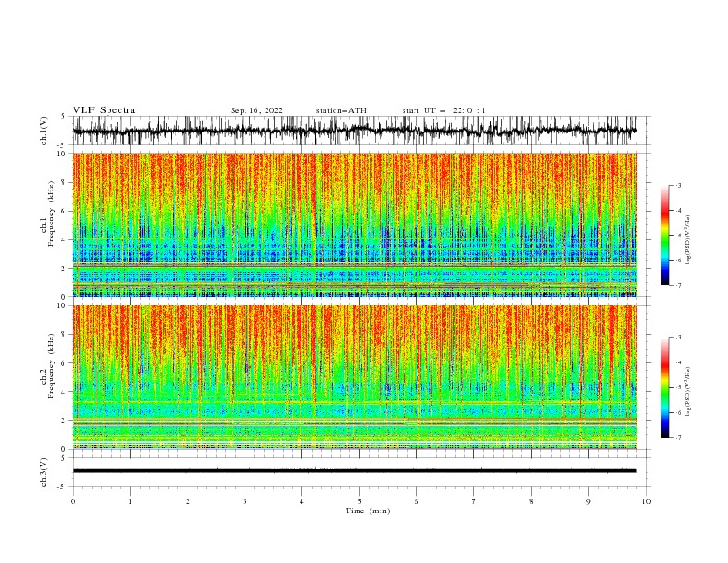Click the "ch.3(V)" axis label
The width and height of the screenshot is (728, 563).
pyautogui.click(x=44, y=472)
